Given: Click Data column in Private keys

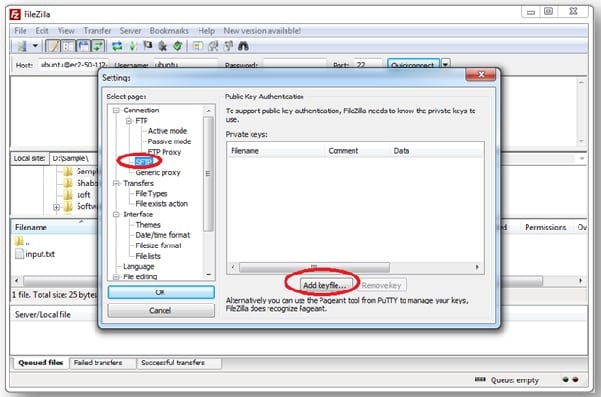Looking at the screenshot, I should point(437,151).
